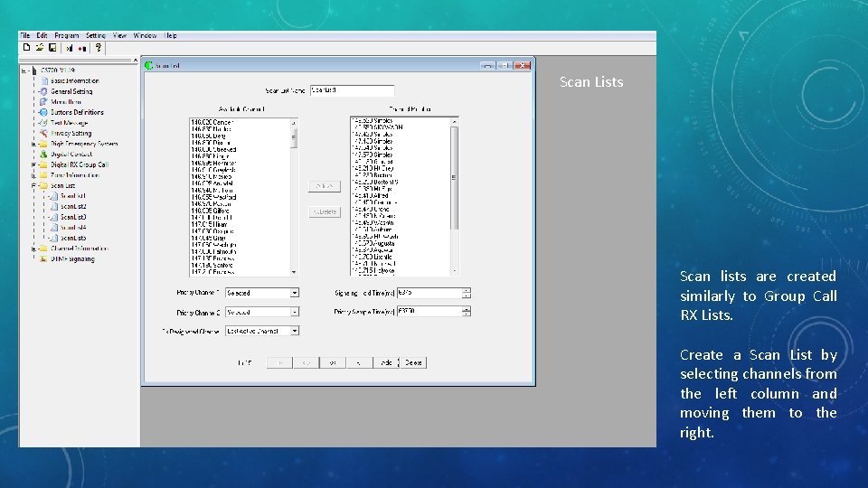Viewport: 868px width, 488px height.
Task: Open the View menu
Action: click(119, 35)
